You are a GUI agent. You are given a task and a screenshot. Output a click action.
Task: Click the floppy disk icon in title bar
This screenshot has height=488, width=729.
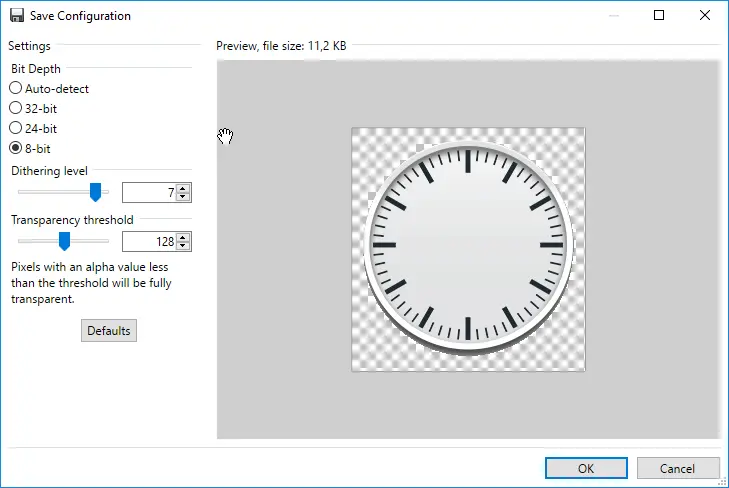(x=17, y=16)
